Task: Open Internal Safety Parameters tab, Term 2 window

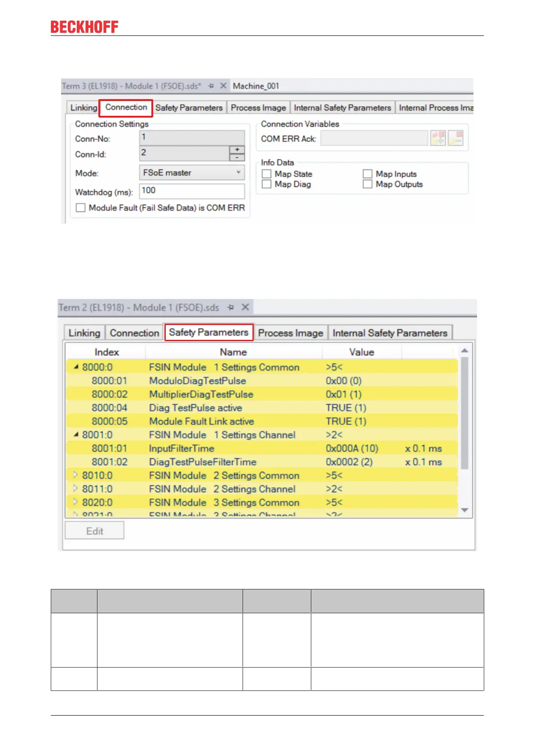Action: (x=390, y=333)
